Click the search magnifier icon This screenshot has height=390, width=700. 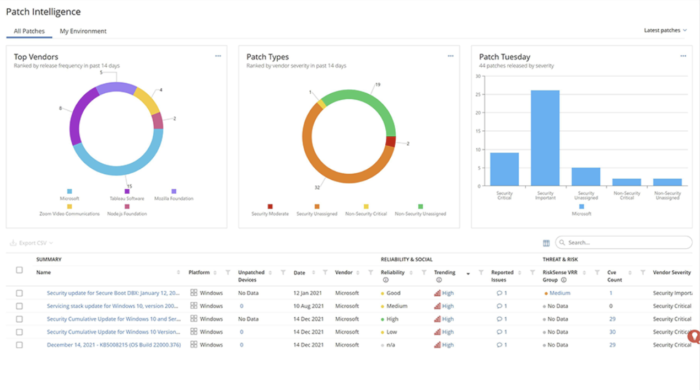(x=562, y=242)
